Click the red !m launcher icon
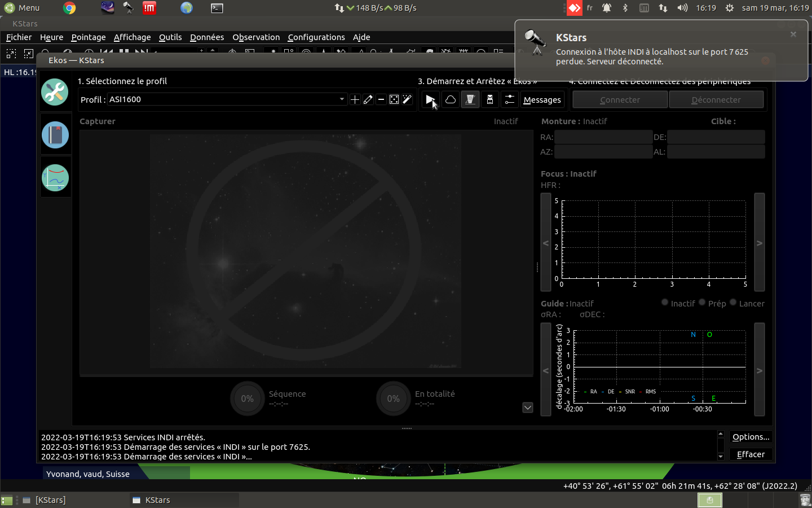This screenshot has height=508, width=812. pos(149,8)
